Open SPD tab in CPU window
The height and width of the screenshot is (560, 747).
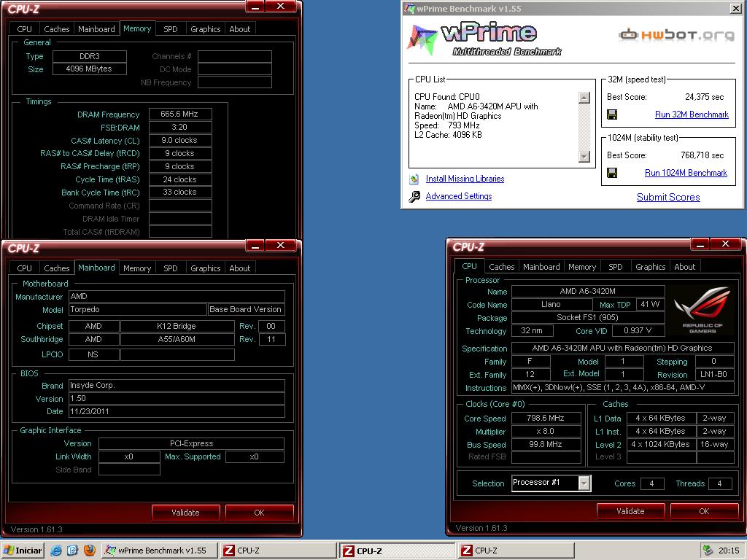pyautogui.click(x=616, y=267)
